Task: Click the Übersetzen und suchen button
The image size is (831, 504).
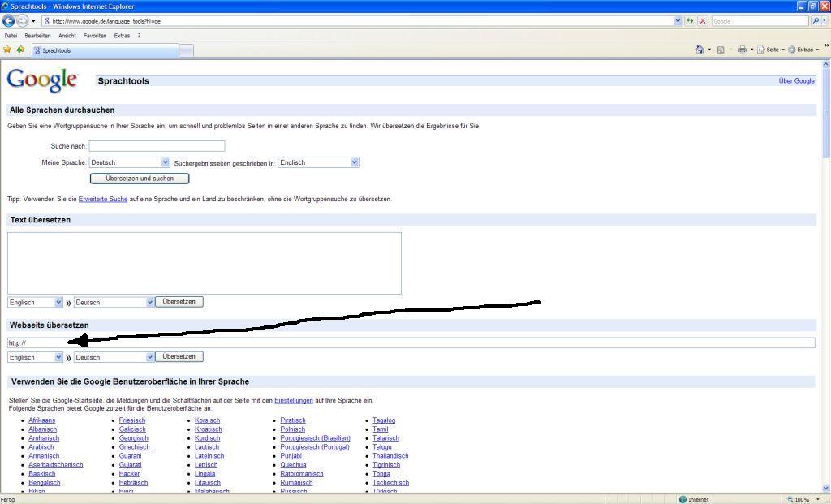Action: point(140,179)
